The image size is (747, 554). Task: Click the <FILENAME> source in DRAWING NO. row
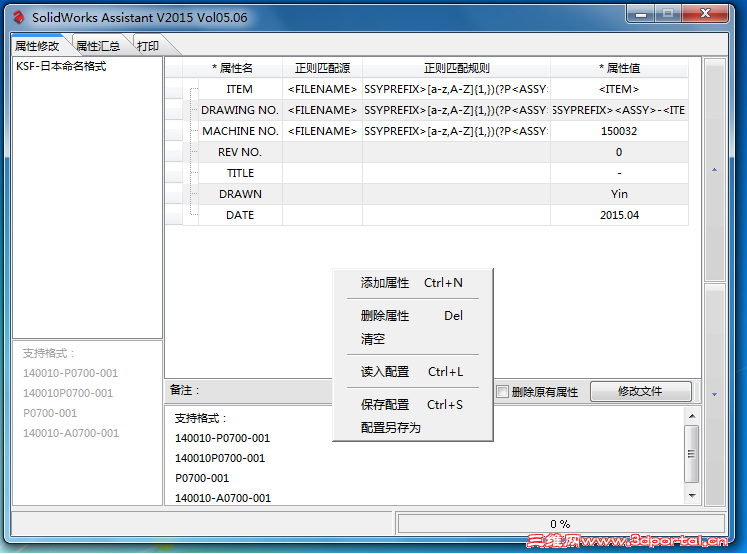(323, 110)
